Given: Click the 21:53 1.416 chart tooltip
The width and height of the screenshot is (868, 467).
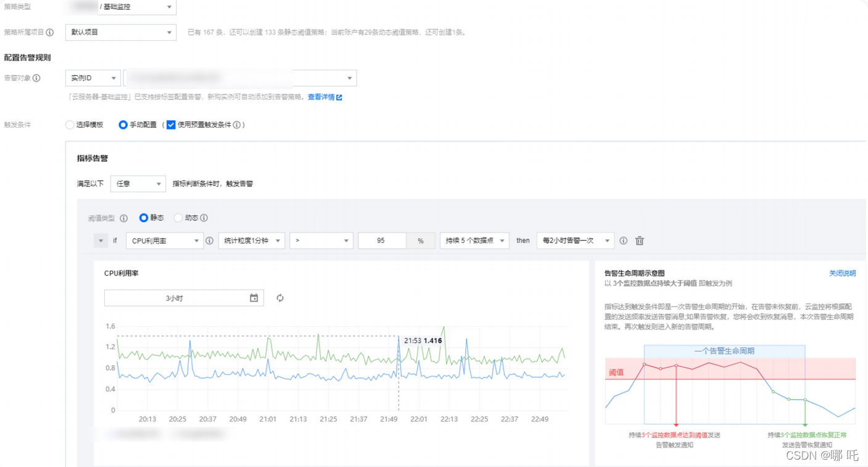Looking at the screenshot, I should [x=423, y=341].
